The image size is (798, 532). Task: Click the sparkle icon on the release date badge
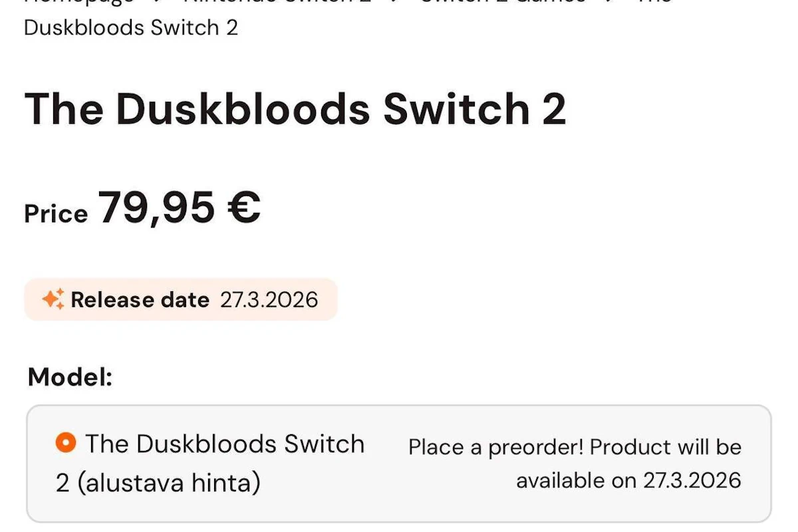53,299
